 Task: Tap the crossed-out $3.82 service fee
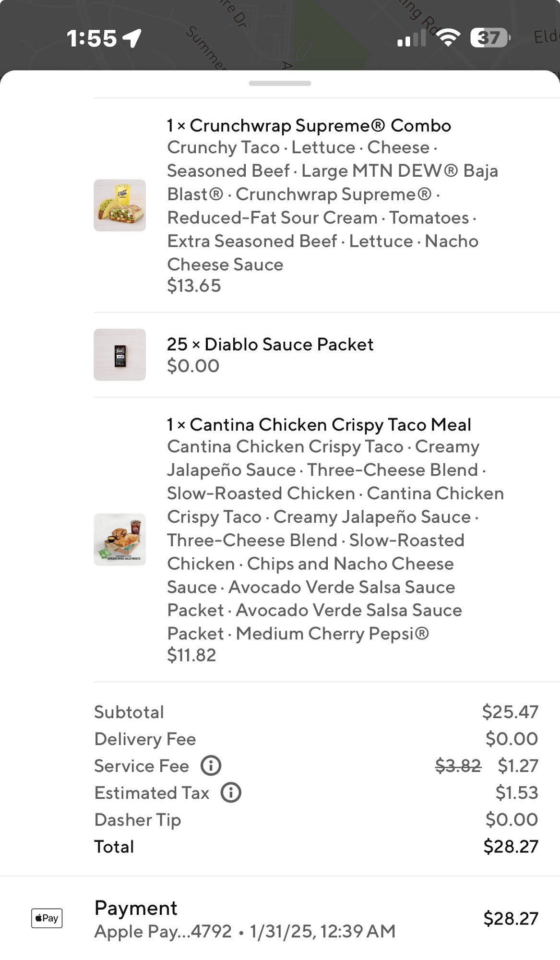[458, 766]
